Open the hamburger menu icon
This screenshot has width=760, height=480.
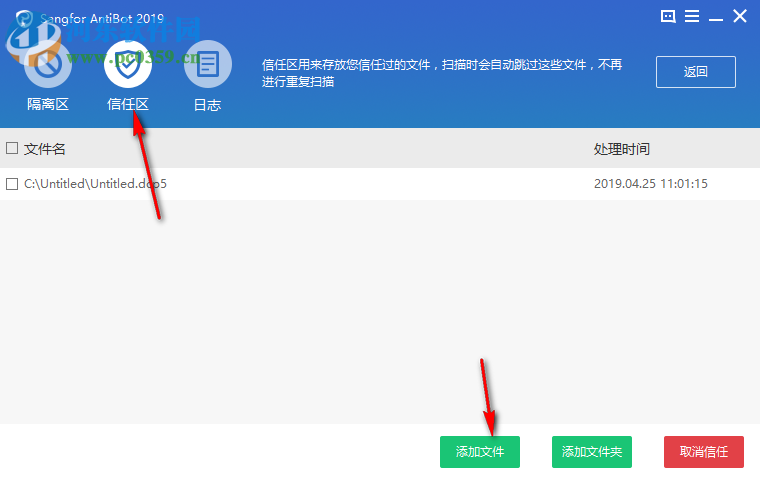(x=692, y=16)
